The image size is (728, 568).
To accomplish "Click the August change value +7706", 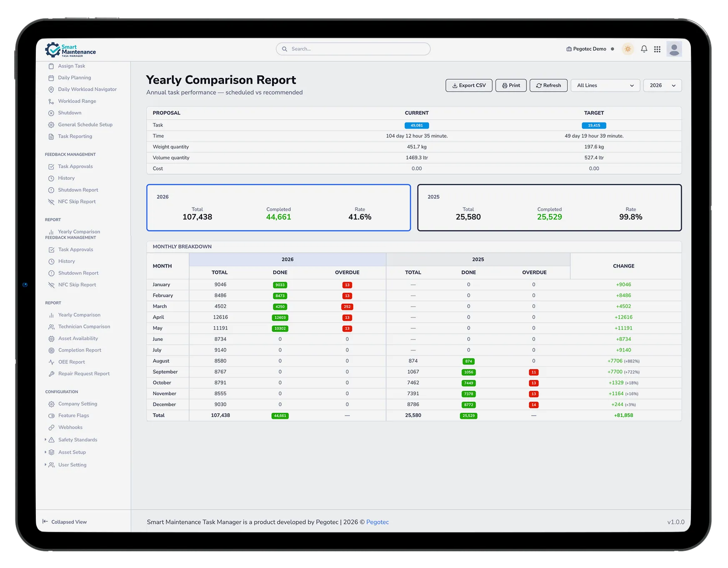I will coord(615,361).
